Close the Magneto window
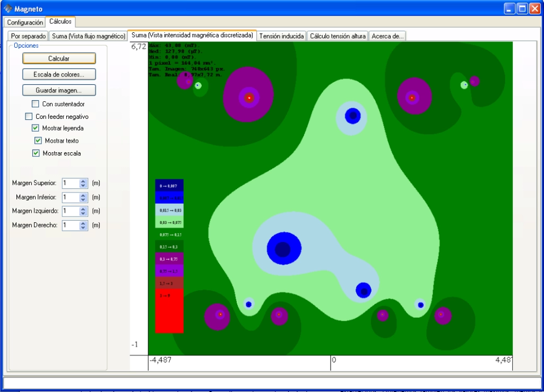The height and width of the screenshot is (392, 544). click(x=534, y=9)
